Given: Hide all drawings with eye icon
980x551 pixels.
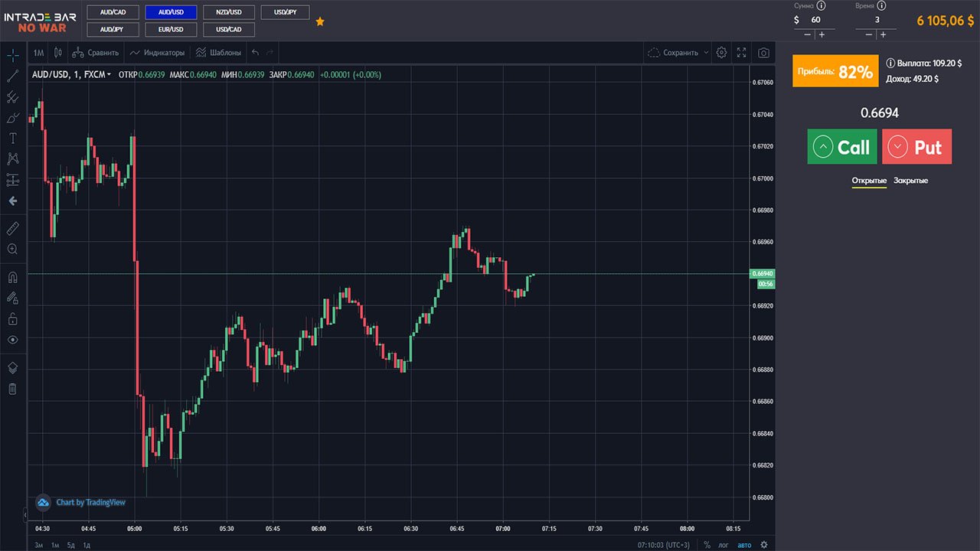Looking at the screenshot, I should [12, 339].
